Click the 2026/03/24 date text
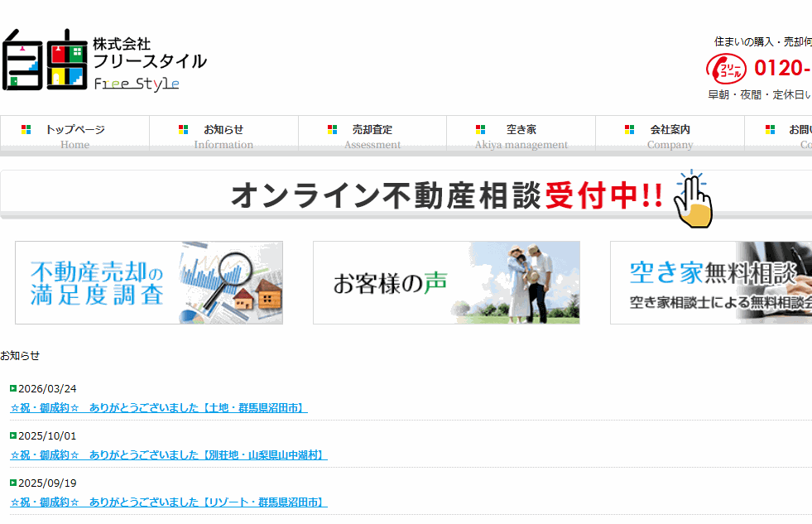 coord(48,389)
